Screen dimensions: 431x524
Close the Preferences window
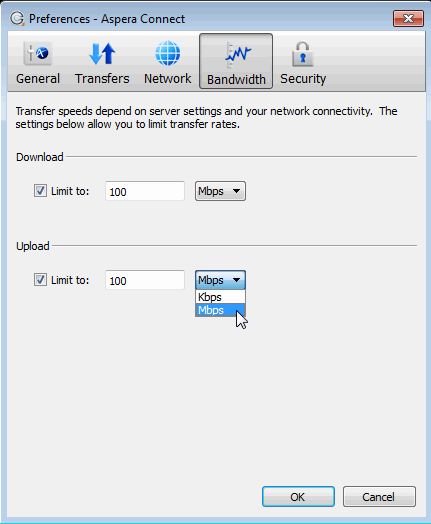(408, 18)
